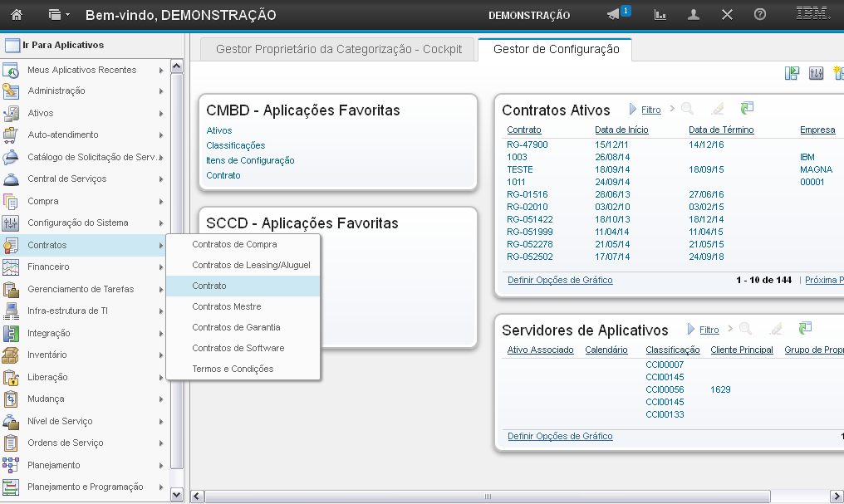Screen dimensions: 844x504
Task: Click the Sign Out X icon
Action: pos(727,15)
